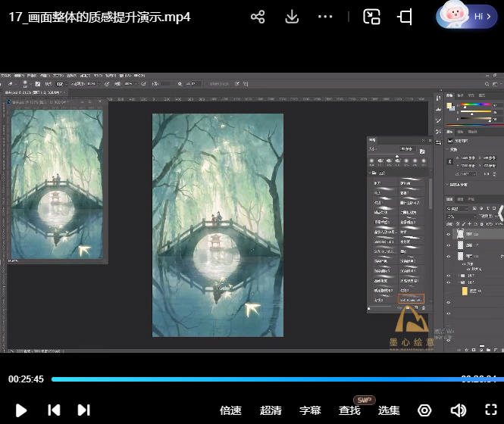The image size is (504, 424).
Task: Select the orange-highlighted brush preset in the video
Action: (411, 299)
